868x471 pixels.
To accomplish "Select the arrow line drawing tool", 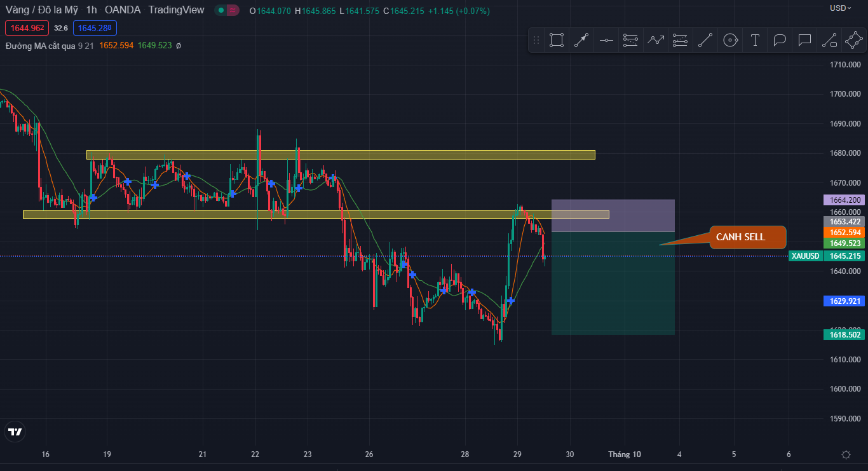I will (581, 41).
